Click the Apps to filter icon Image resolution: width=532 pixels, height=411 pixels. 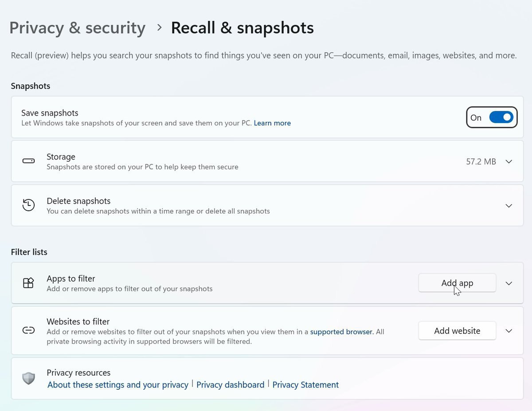(x=28, y=283)
